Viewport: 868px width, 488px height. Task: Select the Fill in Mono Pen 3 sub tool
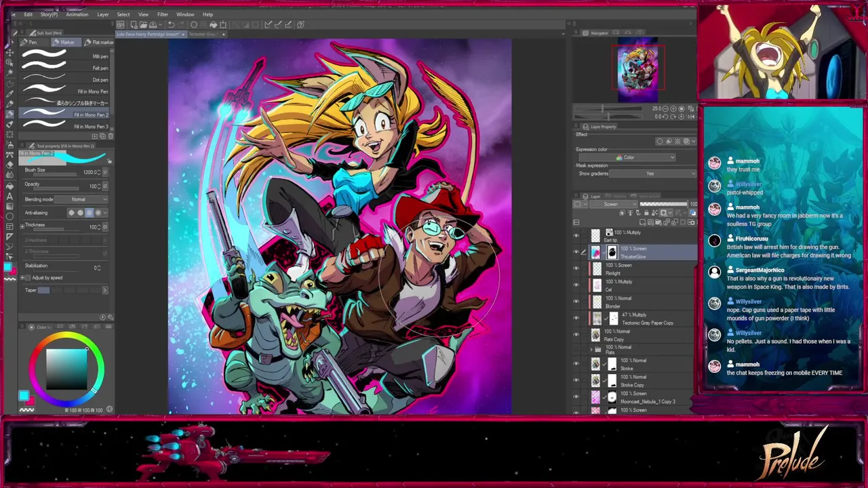click(x=64, y=126)
